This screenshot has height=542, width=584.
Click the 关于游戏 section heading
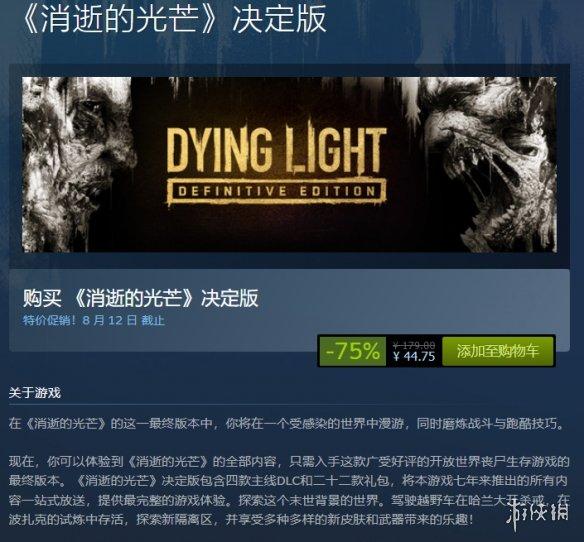[35, 393]
